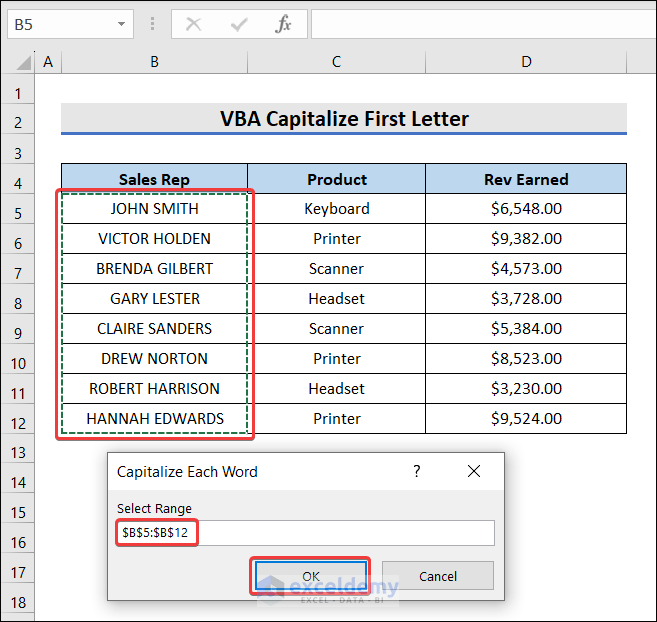Screen dimensions: 657x622
Task: Select column B header
Action: point(155,62)
